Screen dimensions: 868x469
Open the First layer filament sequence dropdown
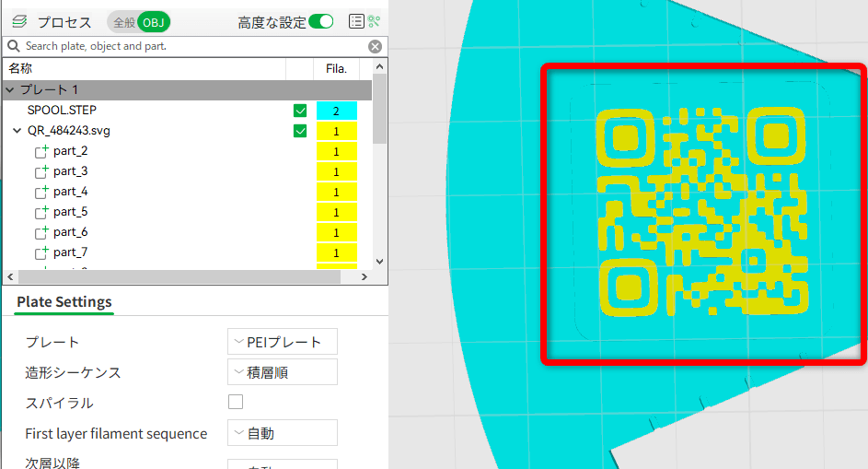pos(283,433)
